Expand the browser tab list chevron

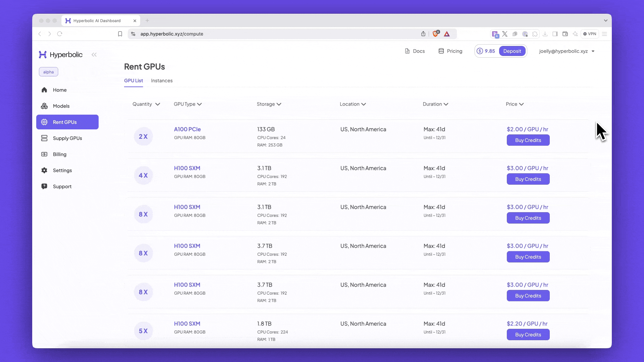pos(606,20)
